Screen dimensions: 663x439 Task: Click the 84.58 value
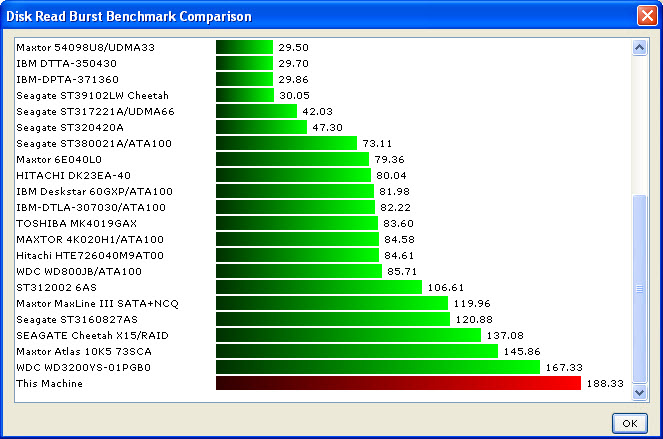pos(399,240)
